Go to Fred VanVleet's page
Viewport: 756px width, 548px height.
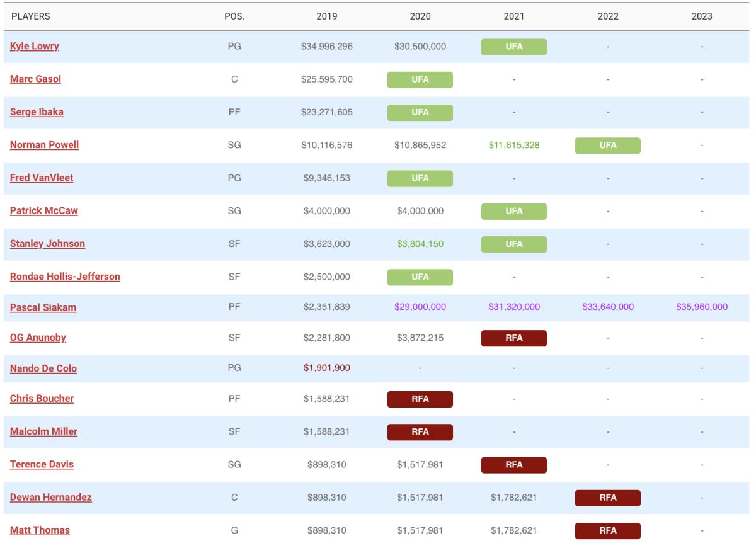42,178
